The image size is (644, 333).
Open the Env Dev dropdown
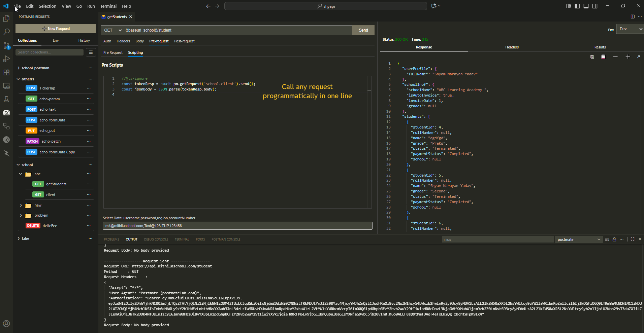(630, 29)
